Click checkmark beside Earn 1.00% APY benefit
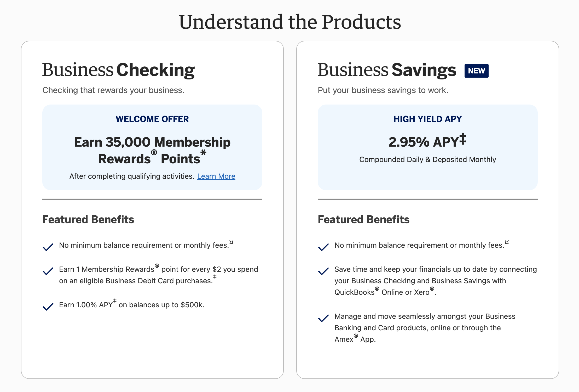Screen dimensions: 579x392 [x=48, y=307]
